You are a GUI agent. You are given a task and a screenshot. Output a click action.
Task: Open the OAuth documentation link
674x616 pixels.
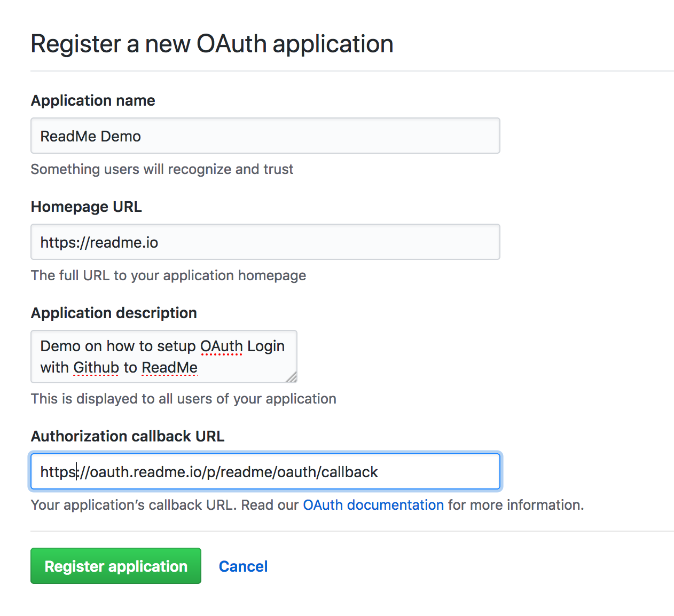(x=373, y=505)
